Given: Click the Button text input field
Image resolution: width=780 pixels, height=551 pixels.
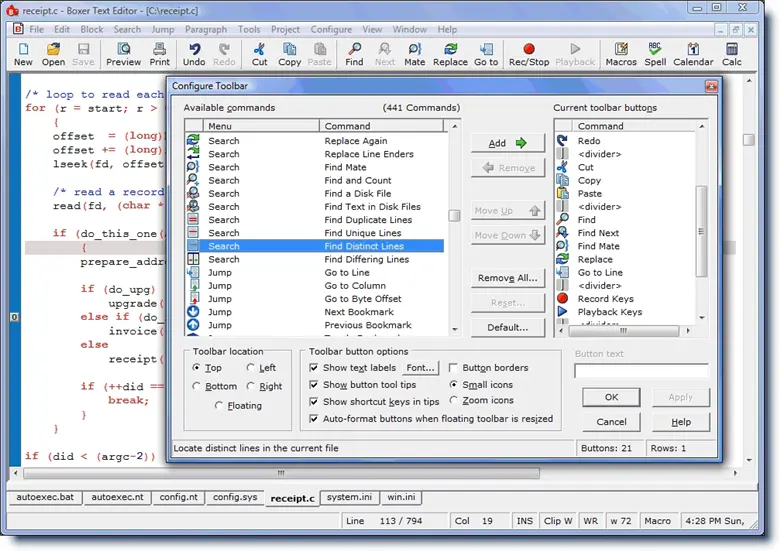Looking at the screenshot, I should click(x=641, y=371).
